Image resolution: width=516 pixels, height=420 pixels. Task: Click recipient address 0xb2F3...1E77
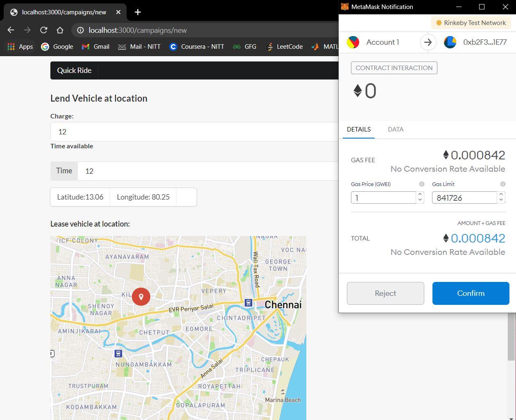tap(485, 42)
